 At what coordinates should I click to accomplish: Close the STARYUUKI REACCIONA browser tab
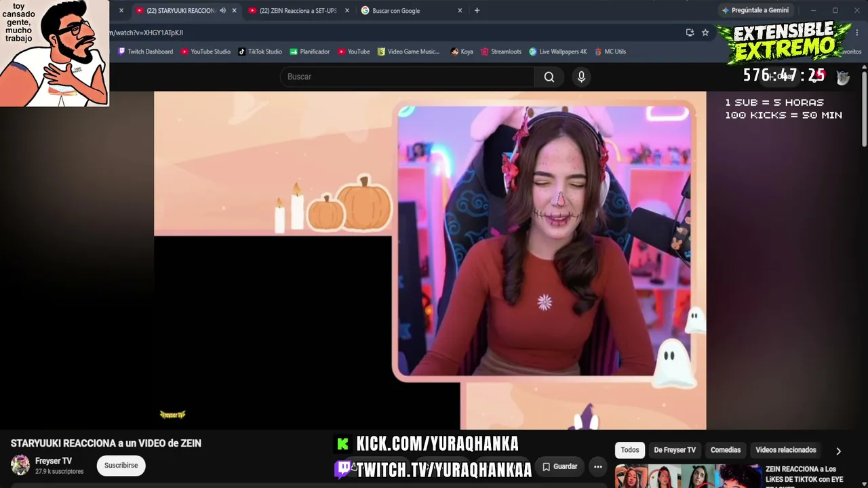234,11
